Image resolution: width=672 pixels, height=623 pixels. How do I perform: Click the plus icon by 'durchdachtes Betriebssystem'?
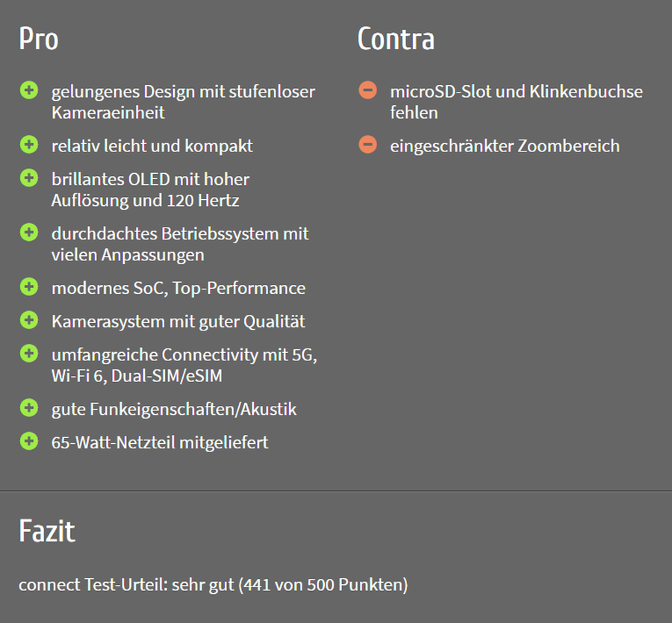pyautogui.click(x=29, y=232)
